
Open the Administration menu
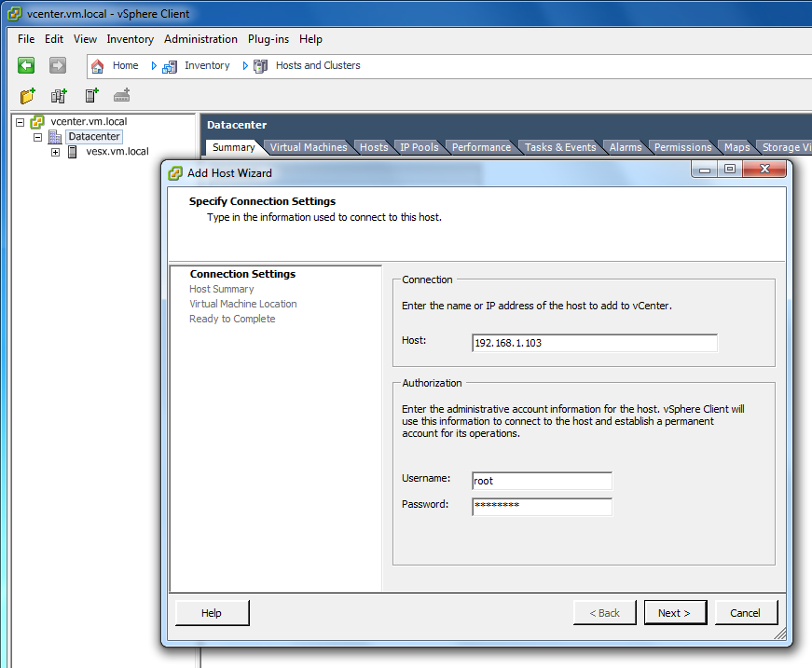[x=200, y=39]
